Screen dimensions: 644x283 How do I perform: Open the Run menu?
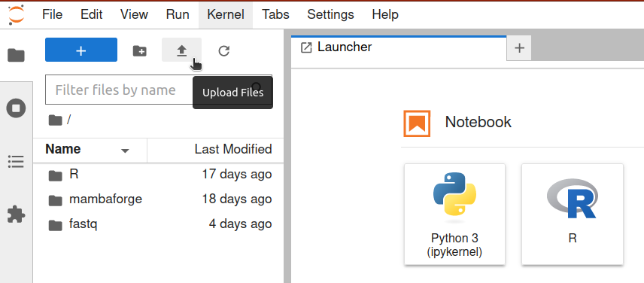pyautogui.click(x=178, y=15)
